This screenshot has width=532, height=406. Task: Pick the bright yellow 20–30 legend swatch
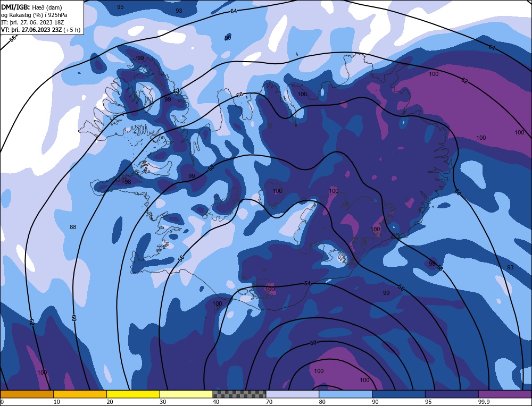click(133, 394)
